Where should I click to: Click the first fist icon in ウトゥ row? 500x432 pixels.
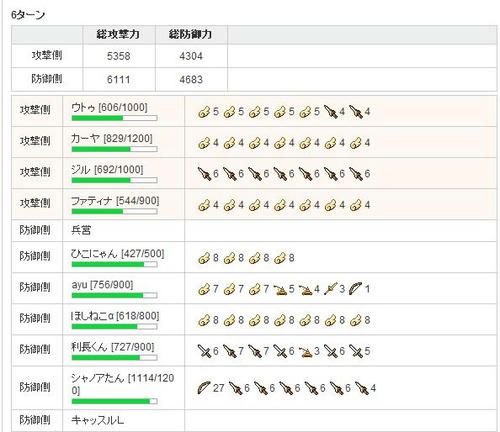click(204, 112)
